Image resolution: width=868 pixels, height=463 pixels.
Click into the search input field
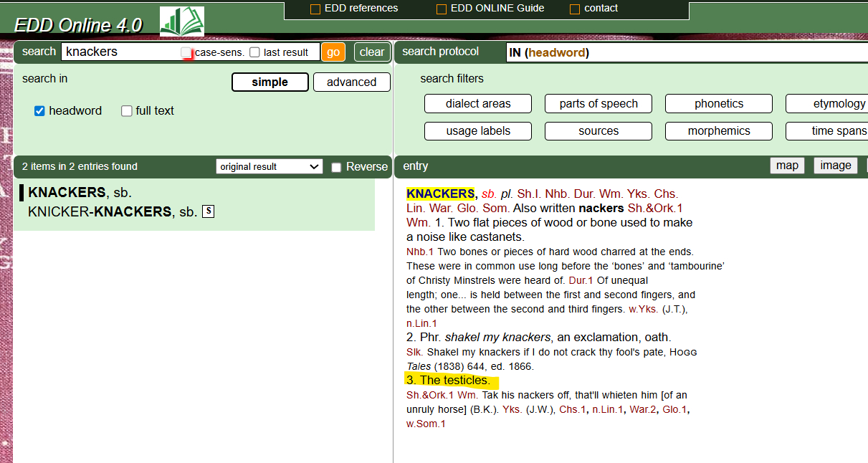[x=122, y=52]
